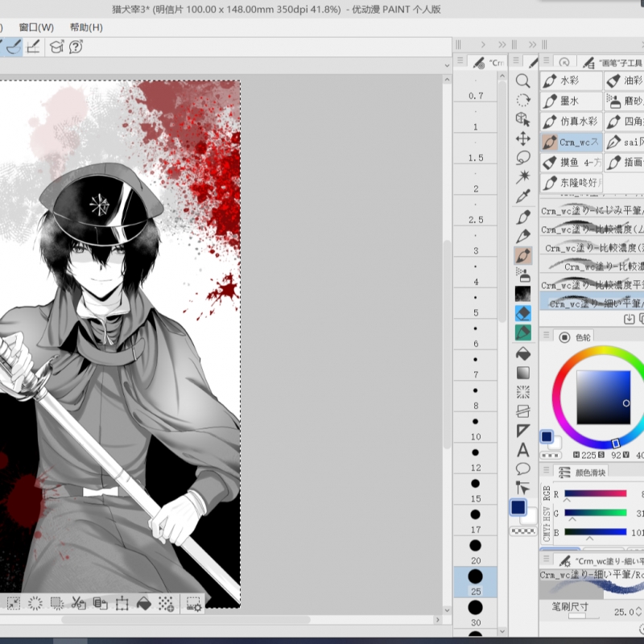The width and height of the screenshot is (644, 644).
Task: Select the Rotate view tool
Action: (522, 100)
